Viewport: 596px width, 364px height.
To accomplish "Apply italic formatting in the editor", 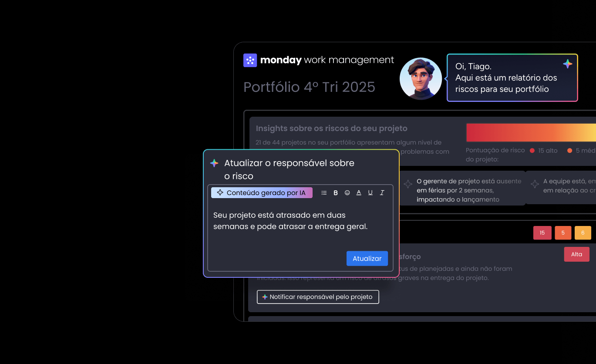I will coord(382,193).
